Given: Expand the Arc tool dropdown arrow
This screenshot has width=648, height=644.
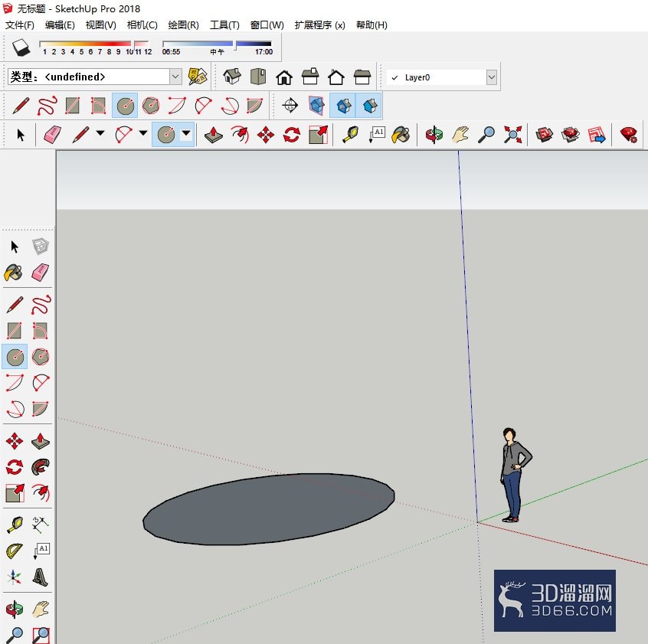Looking at the screenshot, I should (143, 133).
